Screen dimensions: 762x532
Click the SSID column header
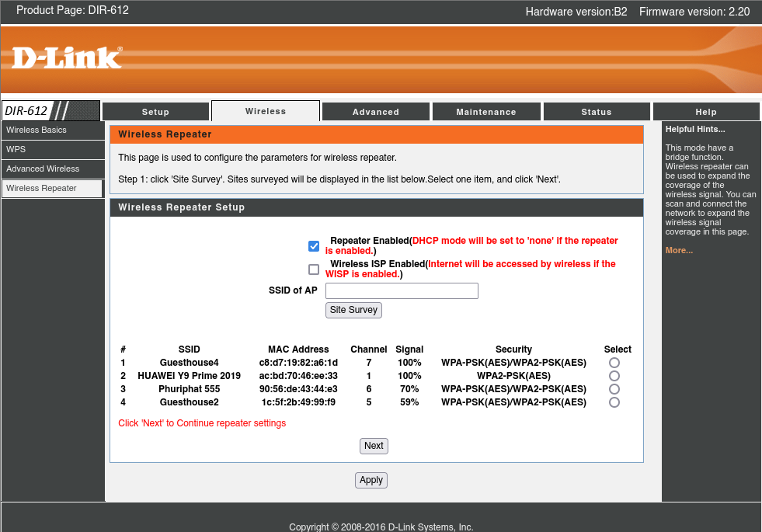click(x=189, y=349)
